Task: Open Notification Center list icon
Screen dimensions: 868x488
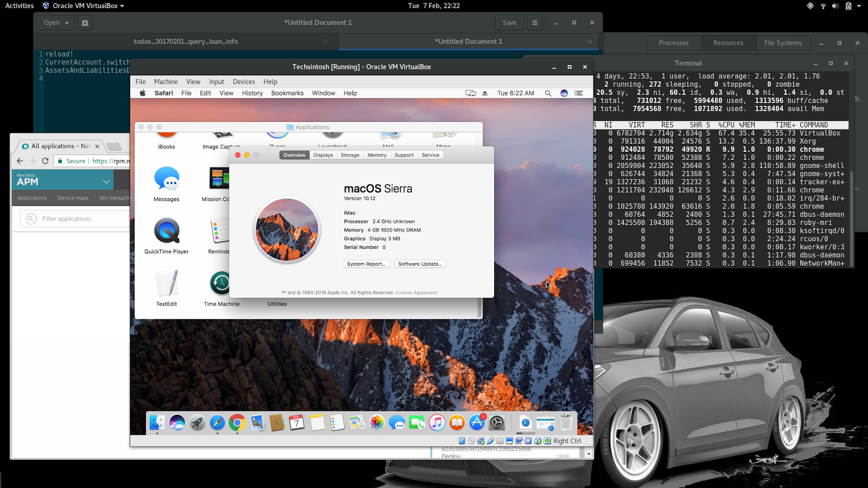Action: (x=579, y=93)
